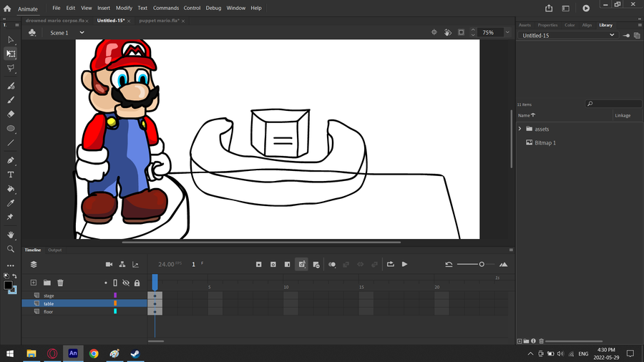644x362 pixels.
Task: Select the Oval tool
Action: point(11,129)
